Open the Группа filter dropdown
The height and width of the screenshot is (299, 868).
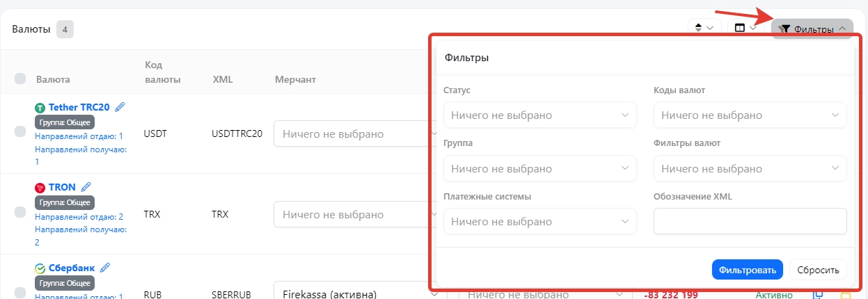[539, 168]
